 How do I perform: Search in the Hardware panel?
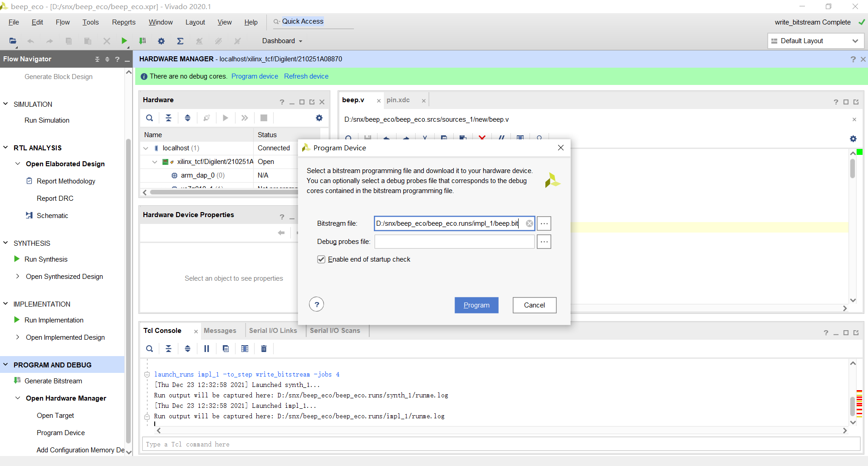click(x=149, y=118)
